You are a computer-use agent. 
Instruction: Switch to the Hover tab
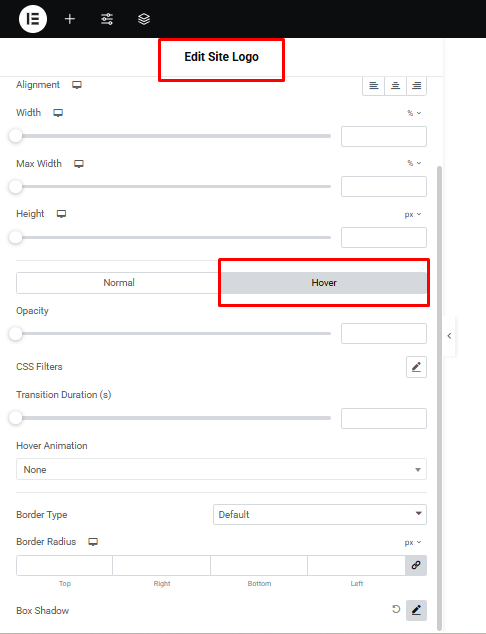pyautogui.click(x=324, y=283)
